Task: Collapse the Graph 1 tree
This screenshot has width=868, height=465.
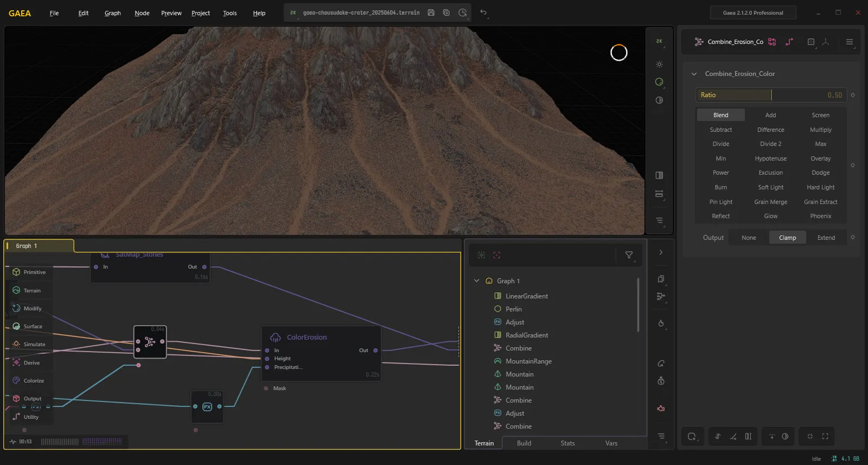Action: [x=476, y=281]
